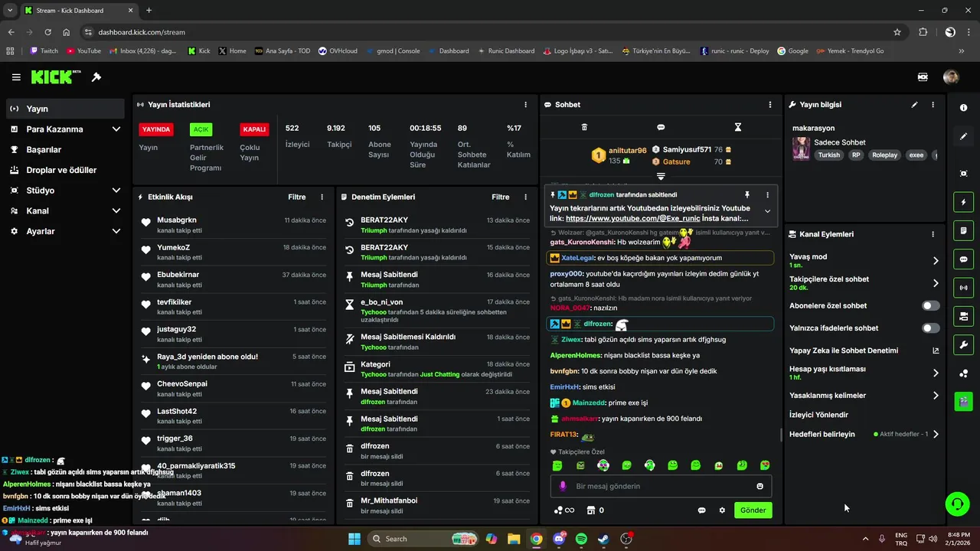This screenshot has width=980, height=551.
Task: Click the layout icon next to the profile avatar
Action: pyautogui.click(x=923, y=77)
